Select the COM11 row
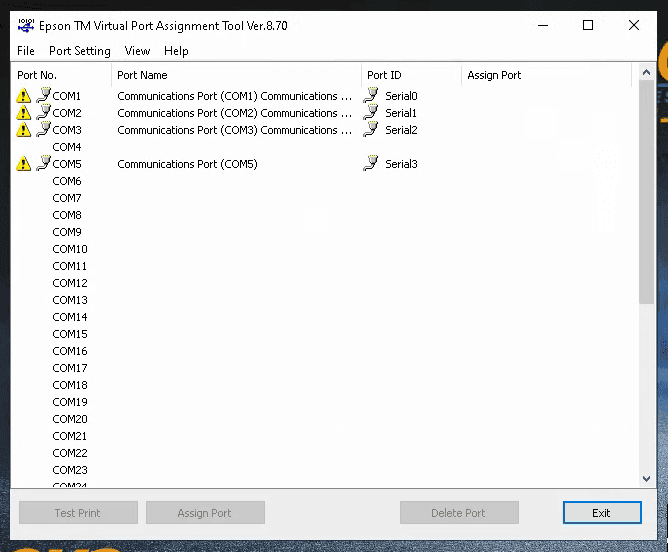Viewport: 668px width, 552px height. [322, 266]
